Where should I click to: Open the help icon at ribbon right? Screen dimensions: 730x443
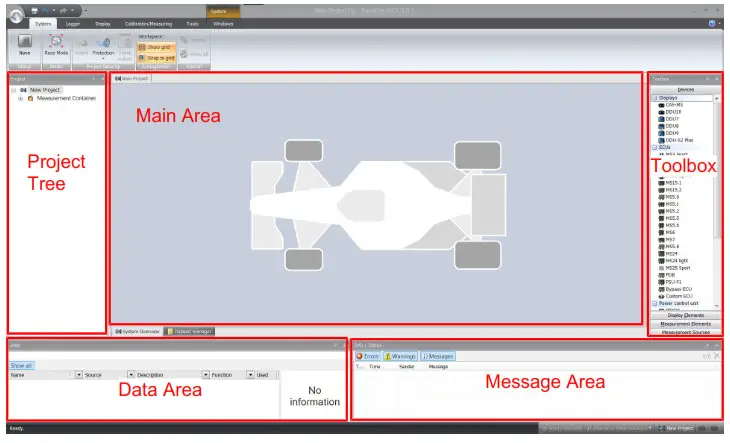click(712, 23)
